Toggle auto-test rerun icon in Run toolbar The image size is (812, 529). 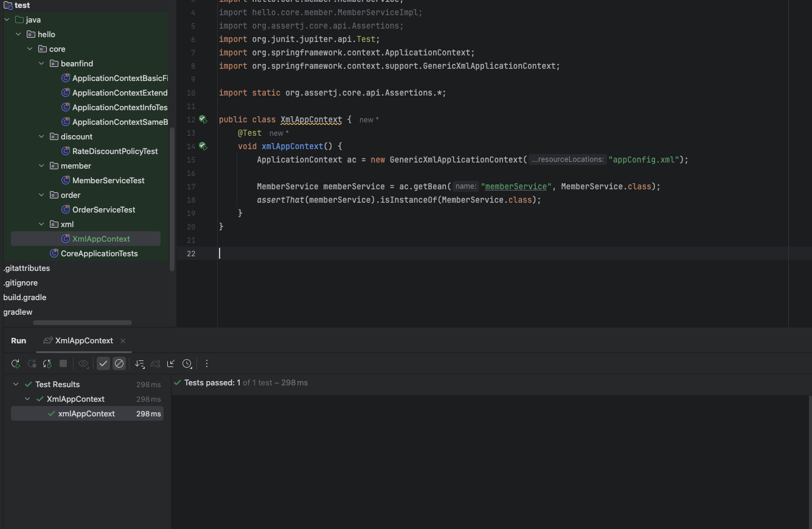point(47,363)
